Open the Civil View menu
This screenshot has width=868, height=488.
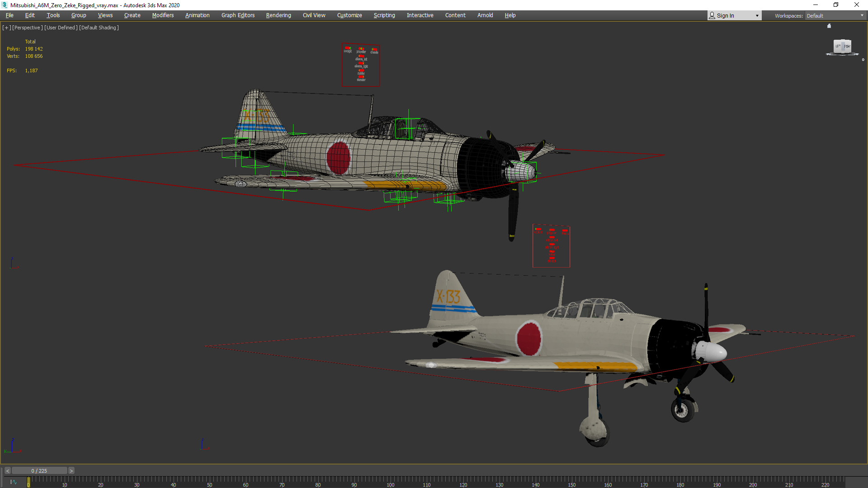[x=314, y=15]
